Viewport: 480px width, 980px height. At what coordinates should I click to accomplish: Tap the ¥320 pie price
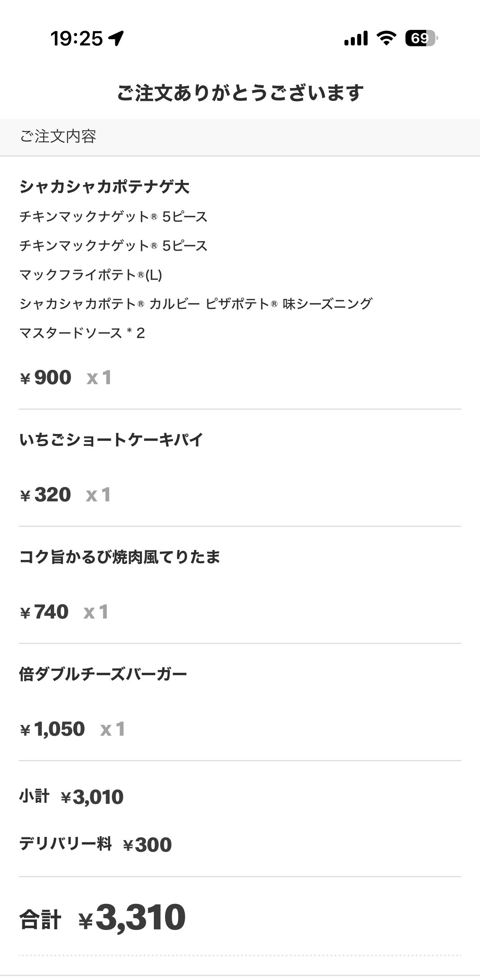coord(46,495)
